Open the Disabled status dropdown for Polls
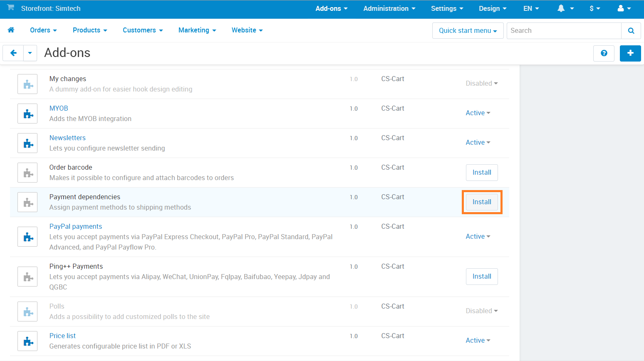This screenshot has width=644, height=361. pyautogui.click(x=482, y=311)
